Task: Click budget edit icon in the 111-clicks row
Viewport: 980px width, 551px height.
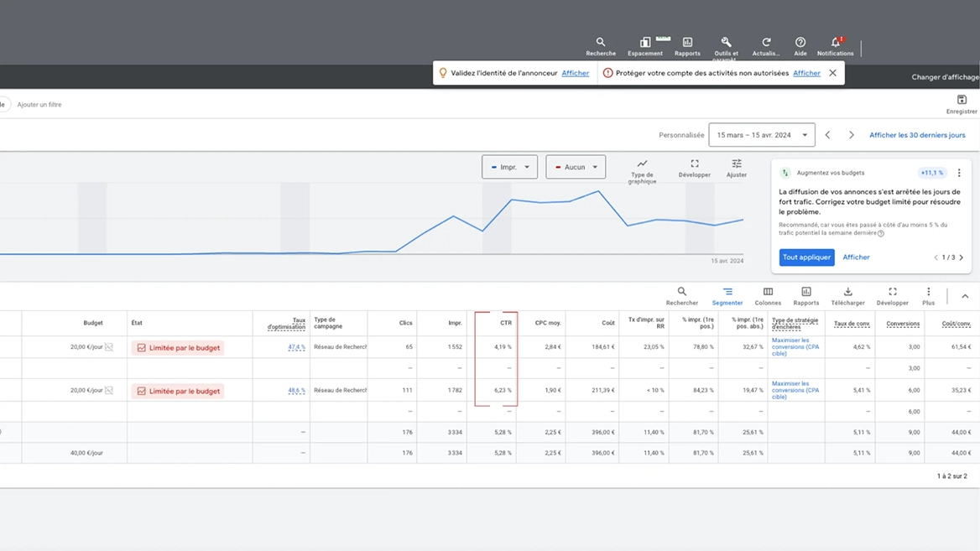Action: (x=109, y=391)
